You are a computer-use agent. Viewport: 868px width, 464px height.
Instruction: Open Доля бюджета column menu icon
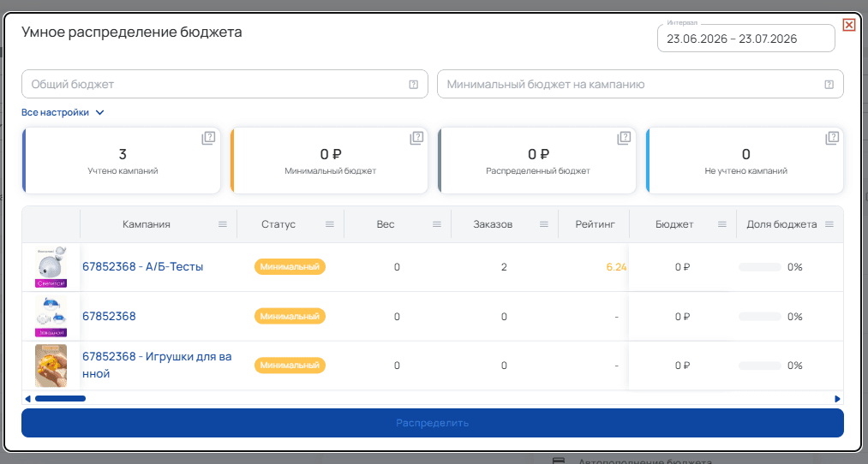click(829, 224)
